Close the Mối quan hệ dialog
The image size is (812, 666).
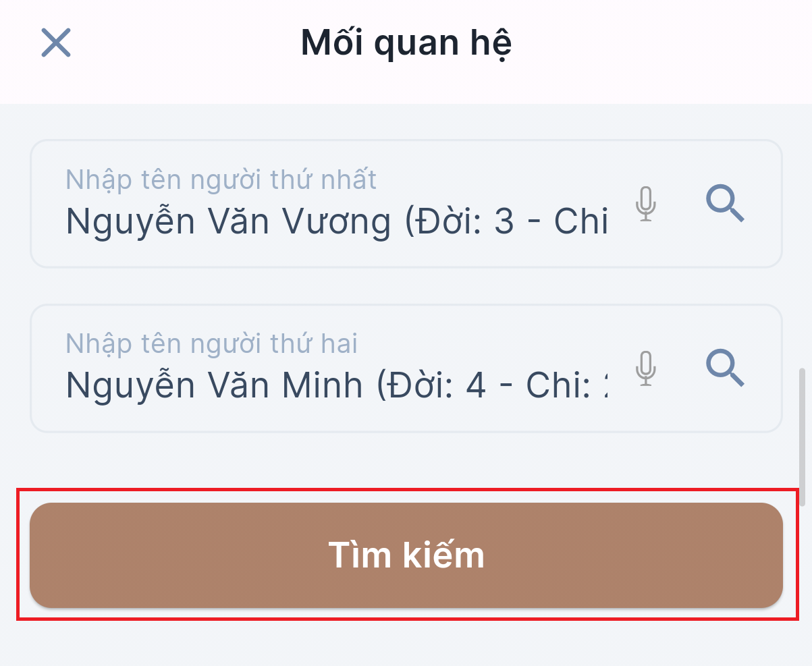pos(56,43)
